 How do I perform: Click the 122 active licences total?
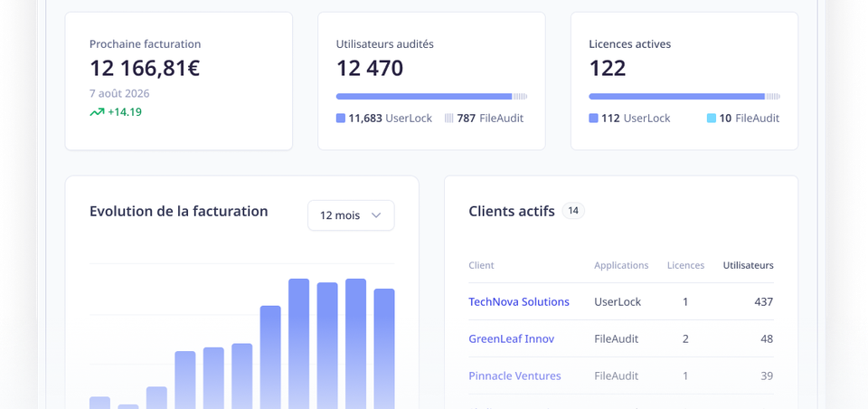tap(608, 68)
